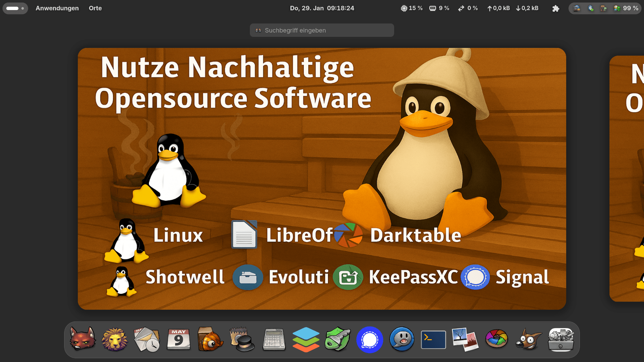Viewport: 644px width, 362px height.
Task: Click the Suchbegriff eingeben search field
Action: [x=322, y=30]
